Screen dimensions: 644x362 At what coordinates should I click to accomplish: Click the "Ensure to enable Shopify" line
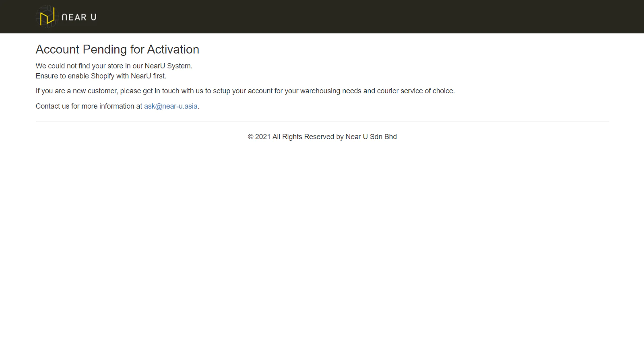101,76
